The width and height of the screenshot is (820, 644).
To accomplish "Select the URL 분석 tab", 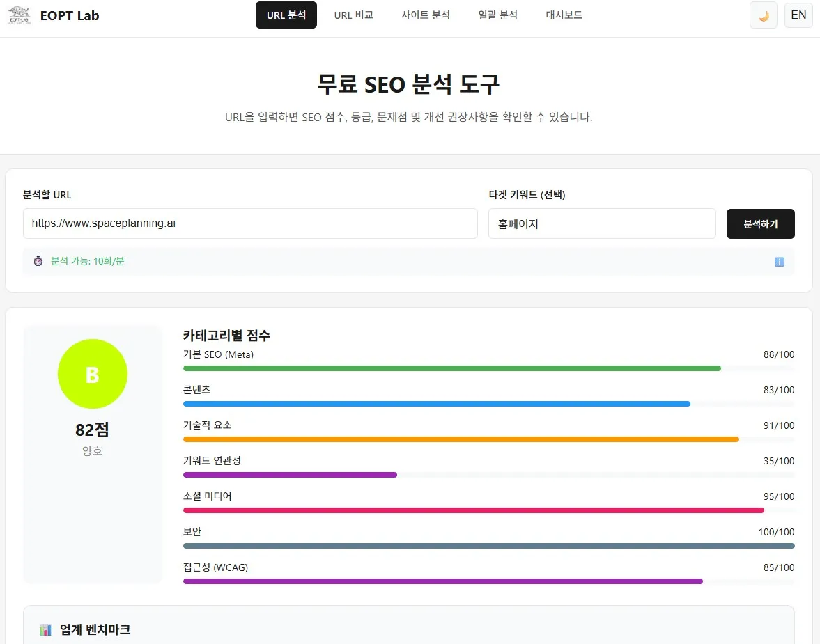I will (x=286, y=15).
